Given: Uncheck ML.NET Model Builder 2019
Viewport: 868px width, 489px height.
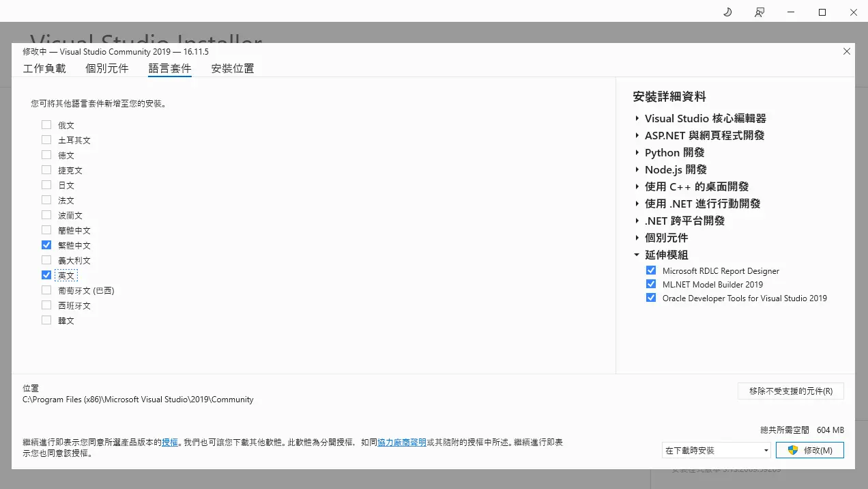Looking at the screenshot, I should point(651,284).
